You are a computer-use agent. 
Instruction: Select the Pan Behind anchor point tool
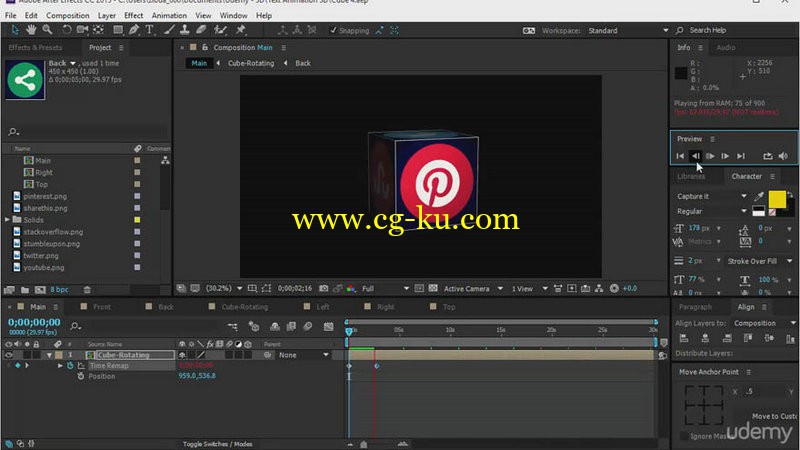98,30
